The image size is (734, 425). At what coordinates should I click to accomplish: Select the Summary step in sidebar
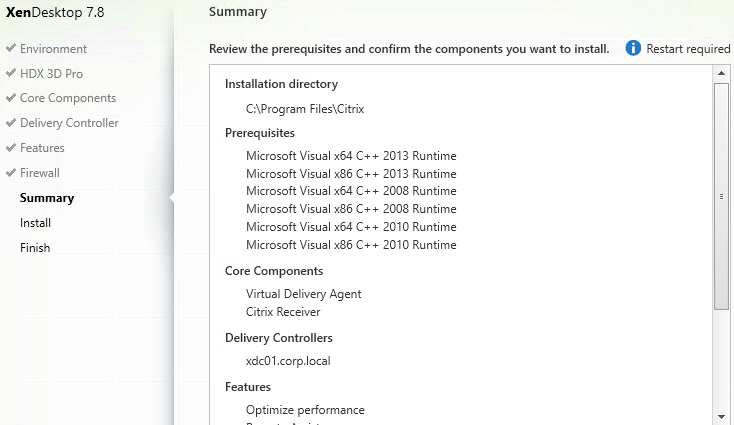(x=47, y=198)
